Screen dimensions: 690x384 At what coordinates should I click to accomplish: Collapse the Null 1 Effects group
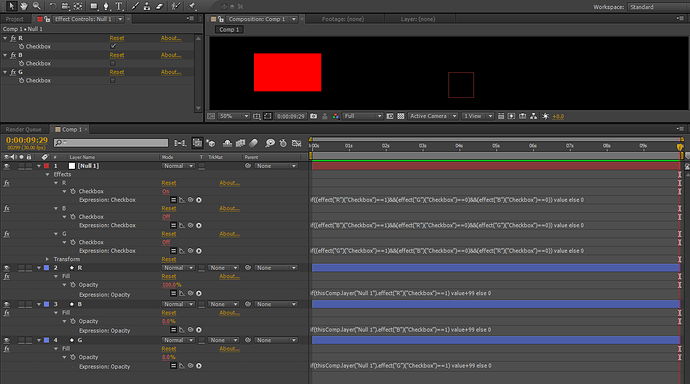tap(48, 175)
